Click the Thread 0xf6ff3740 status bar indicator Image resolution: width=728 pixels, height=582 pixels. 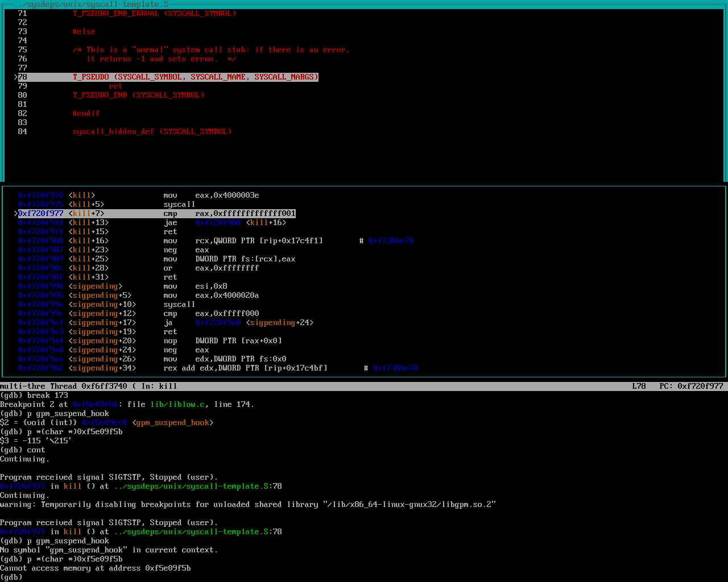point(88,386)
